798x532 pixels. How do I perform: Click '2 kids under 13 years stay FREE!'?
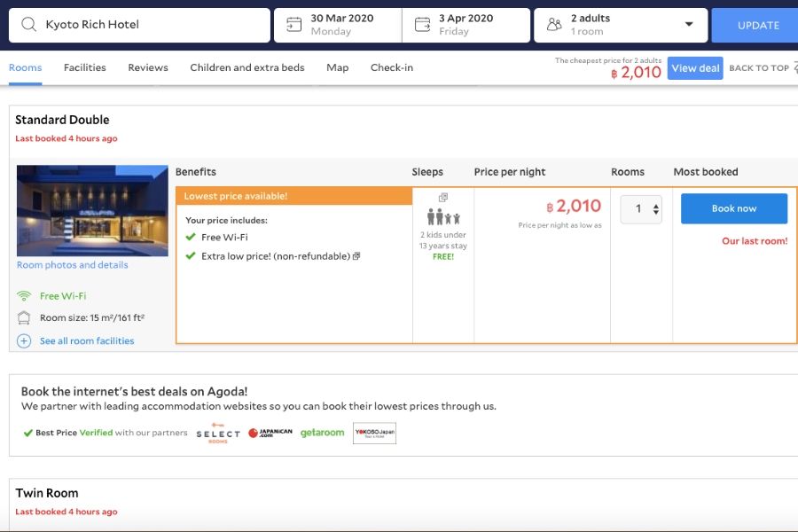pos(443,246)
